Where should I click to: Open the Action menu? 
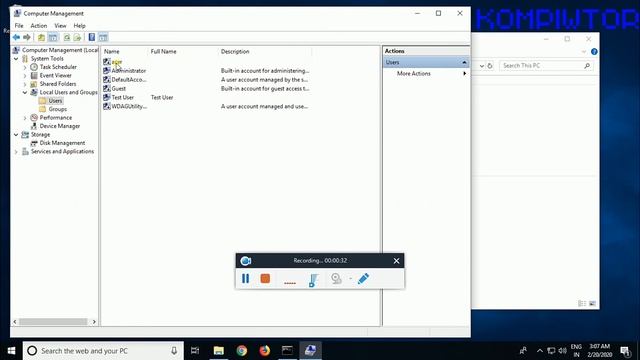(x=39, y=26)
